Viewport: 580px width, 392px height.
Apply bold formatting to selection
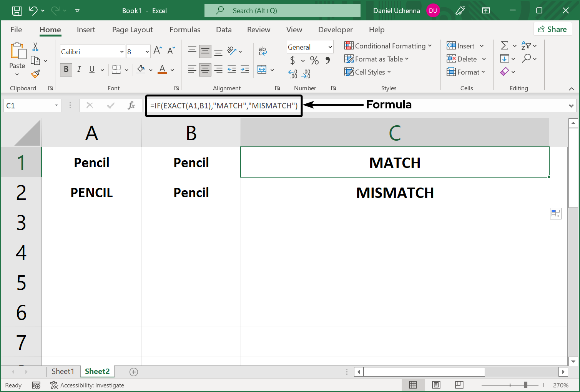[66, 70]
